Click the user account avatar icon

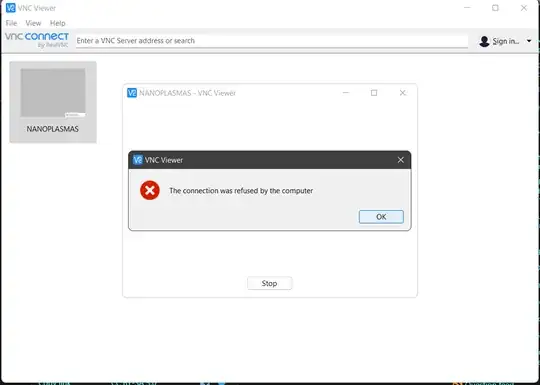484,41
